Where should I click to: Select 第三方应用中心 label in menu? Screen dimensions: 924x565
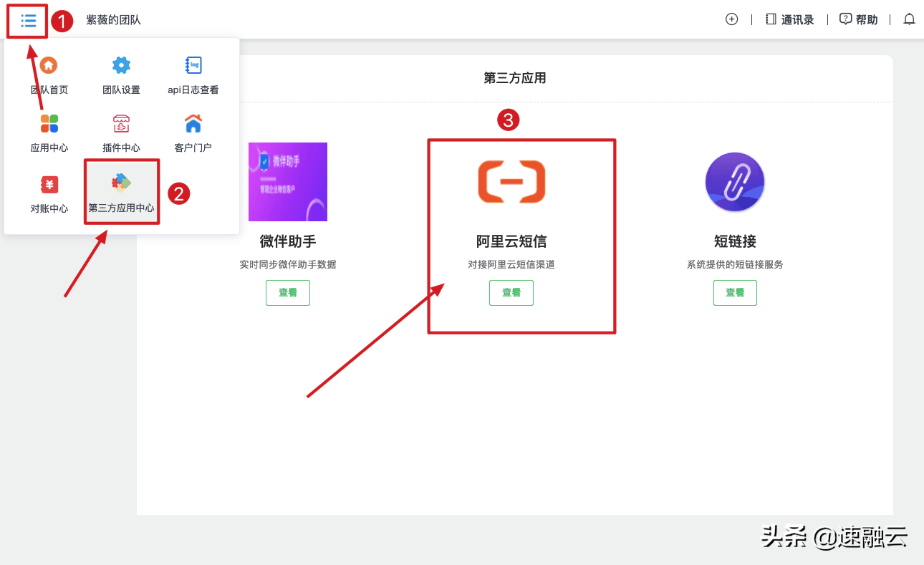tap(121, 209)
